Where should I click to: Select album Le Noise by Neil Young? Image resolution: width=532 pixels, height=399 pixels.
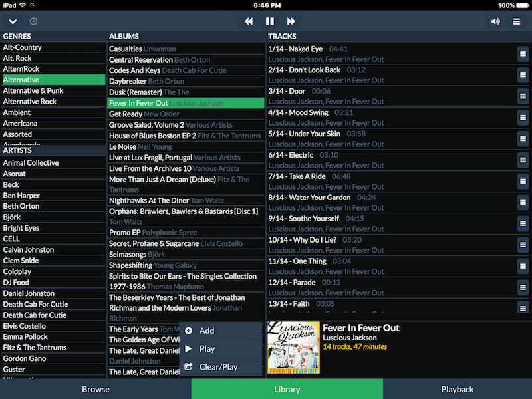coord(186,146)
